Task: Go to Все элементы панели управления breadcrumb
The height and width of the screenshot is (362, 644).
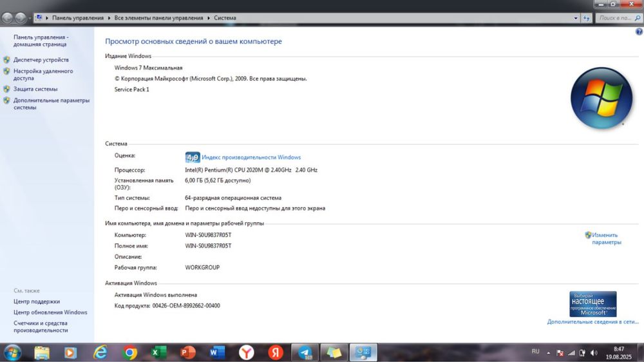Action: pos(158,18)
